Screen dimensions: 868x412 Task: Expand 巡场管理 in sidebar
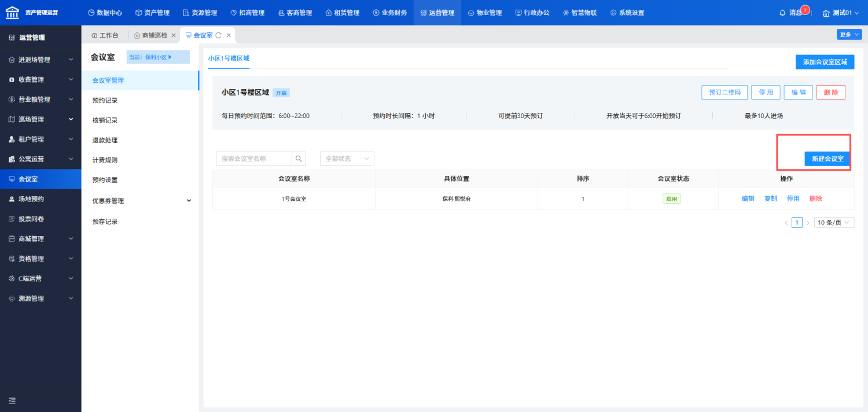click(41, 119)
